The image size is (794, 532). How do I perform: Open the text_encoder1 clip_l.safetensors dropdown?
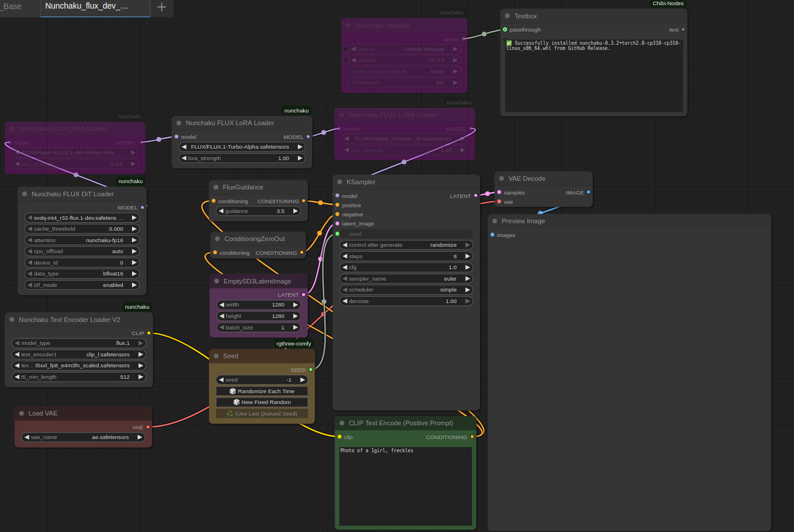pyautogui.click(x=79, y=355)
